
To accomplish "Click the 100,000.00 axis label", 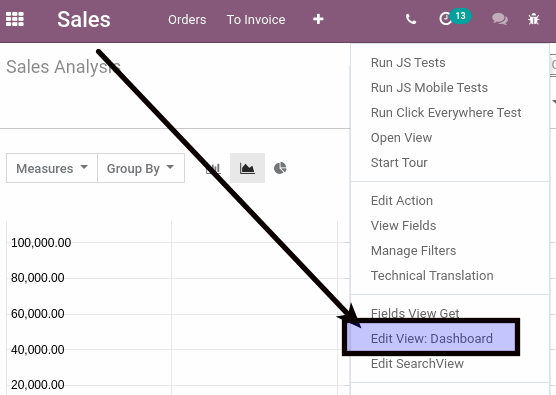I will [41, 243].
